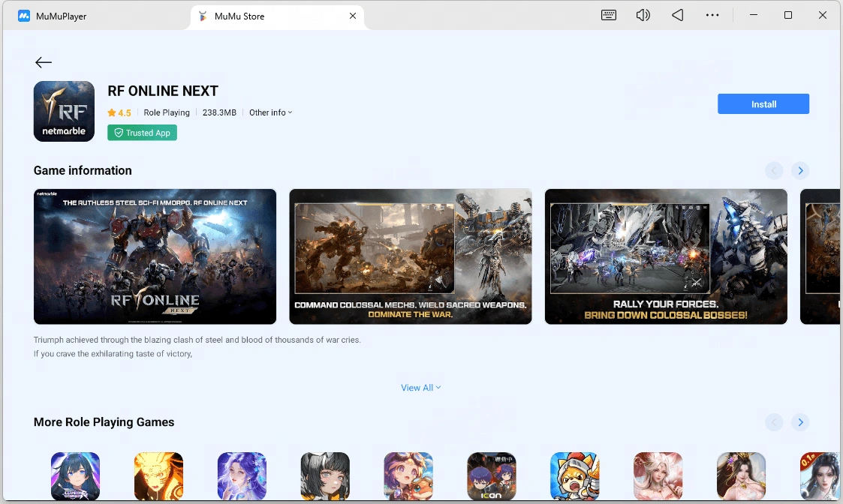The image size is (843, 504).
Task: Click the Game information heading
Action: click(x=83, y=170)
